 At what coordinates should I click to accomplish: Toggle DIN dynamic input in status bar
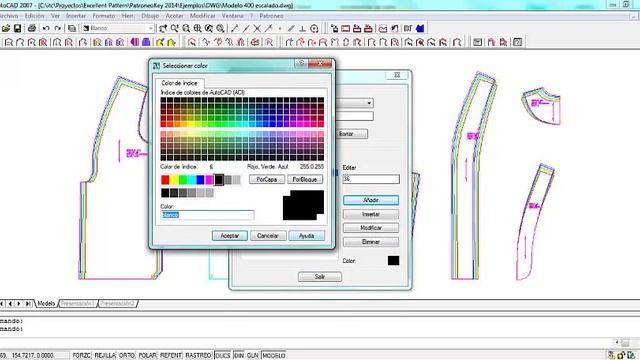coord(239,356)
